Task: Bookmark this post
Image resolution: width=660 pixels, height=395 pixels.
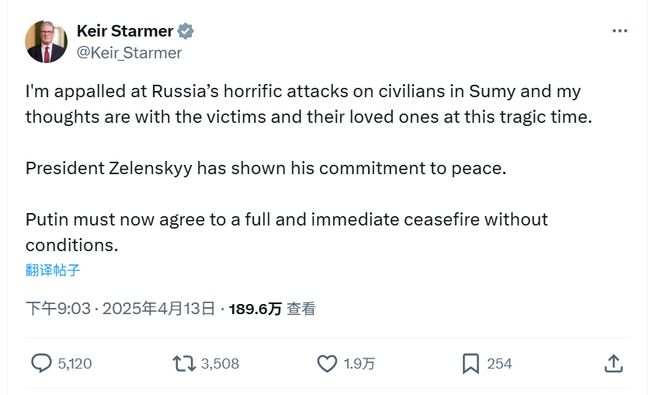Action: tap(471, 363)
